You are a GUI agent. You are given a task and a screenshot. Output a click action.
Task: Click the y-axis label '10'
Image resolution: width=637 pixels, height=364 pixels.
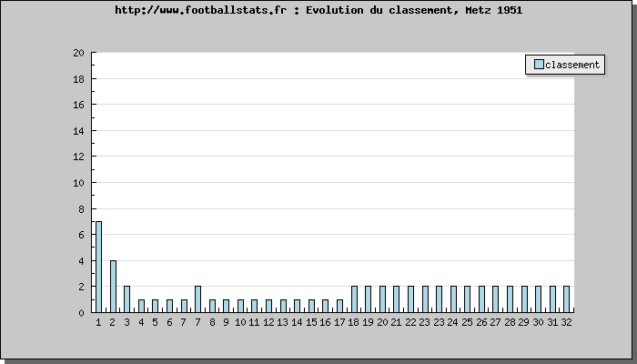coord(78,183)
